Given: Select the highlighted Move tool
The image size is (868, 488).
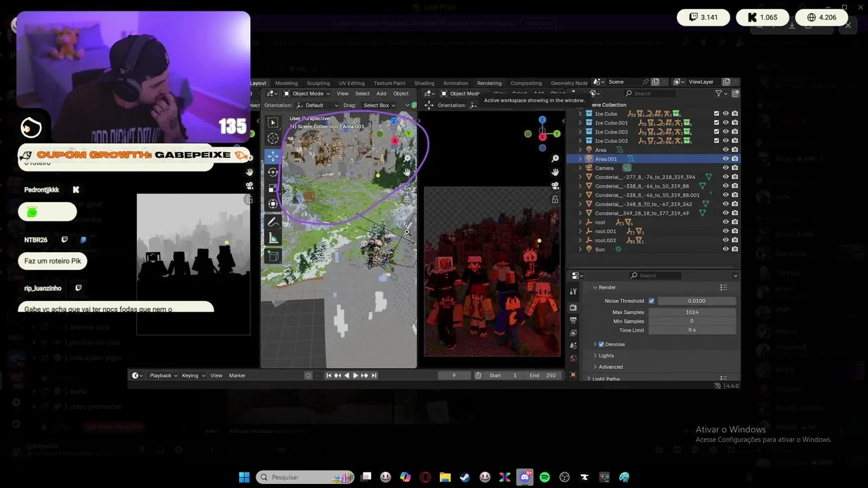Looking at the screenshot, I should point(273,156).
